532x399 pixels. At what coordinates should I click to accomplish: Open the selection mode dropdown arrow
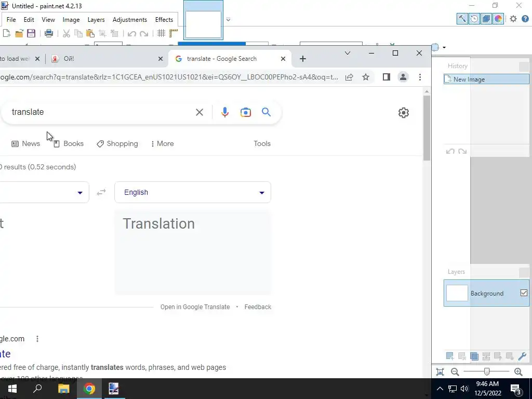pos(444,47)
